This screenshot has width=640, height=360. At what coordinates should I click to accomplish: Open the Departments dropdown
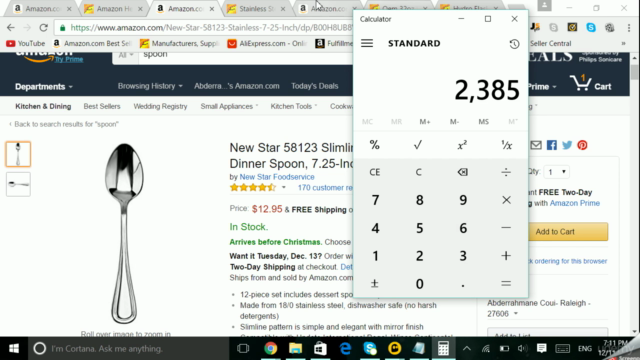44,87
